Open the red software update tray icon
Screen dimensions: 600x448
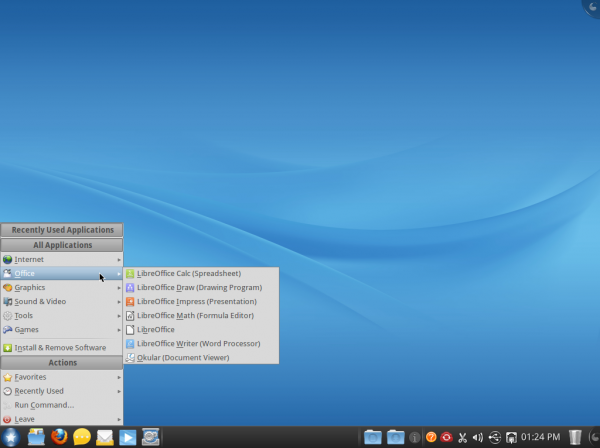tap(446, 437)
